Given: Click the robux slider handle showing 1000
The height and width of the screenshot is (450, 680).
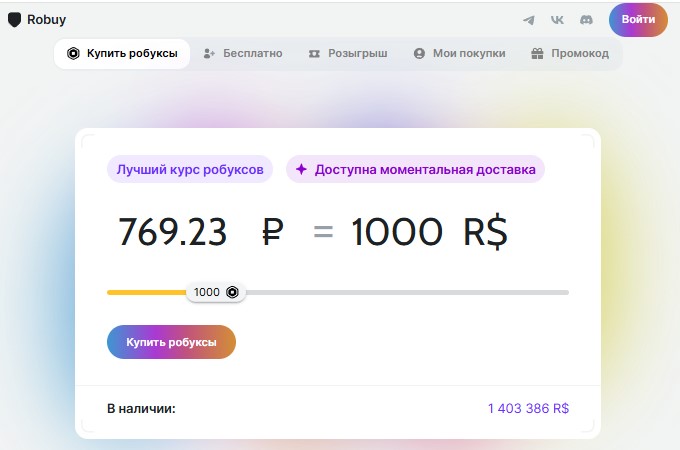Looking at the screenshot, I should click(x=216, y=292).
